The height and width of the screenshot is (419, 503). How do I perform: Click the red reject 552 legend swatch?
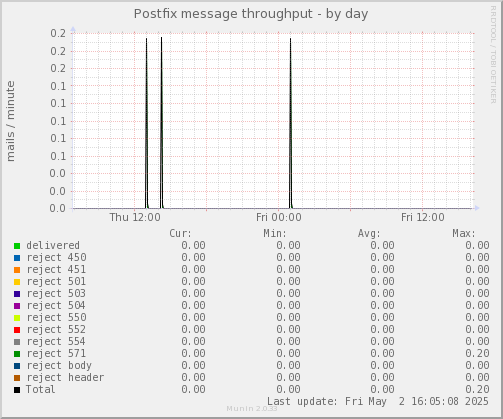pyautogui.click(x=17, y=330)
